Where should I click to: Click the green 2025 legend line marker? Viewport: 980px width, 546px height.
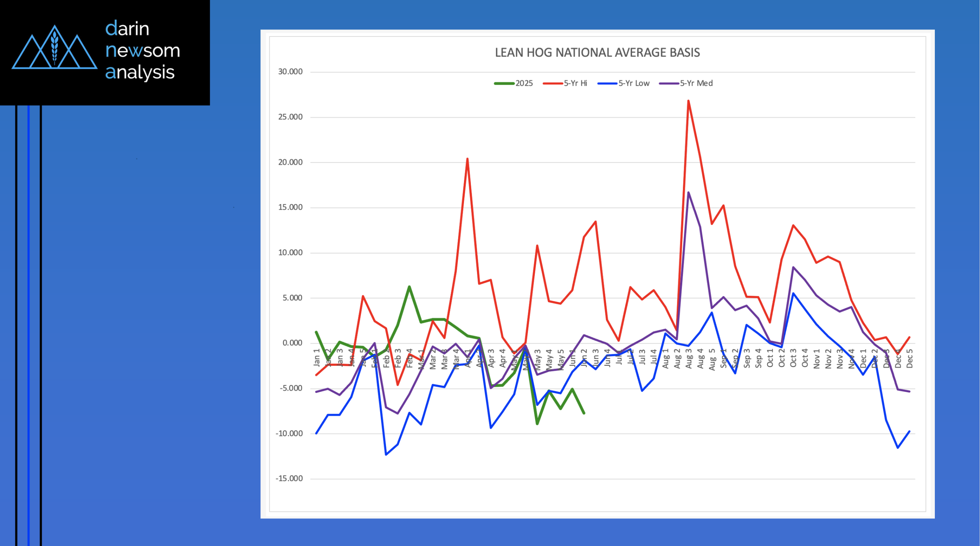point(504,83)
